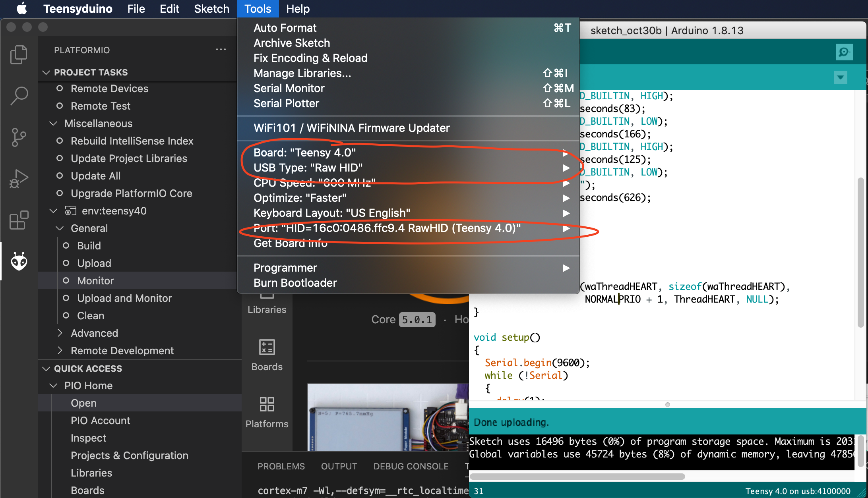The image size is (868, 498).
Task: Collapse the env:teensy40 environment
Action: pos(53,210)
